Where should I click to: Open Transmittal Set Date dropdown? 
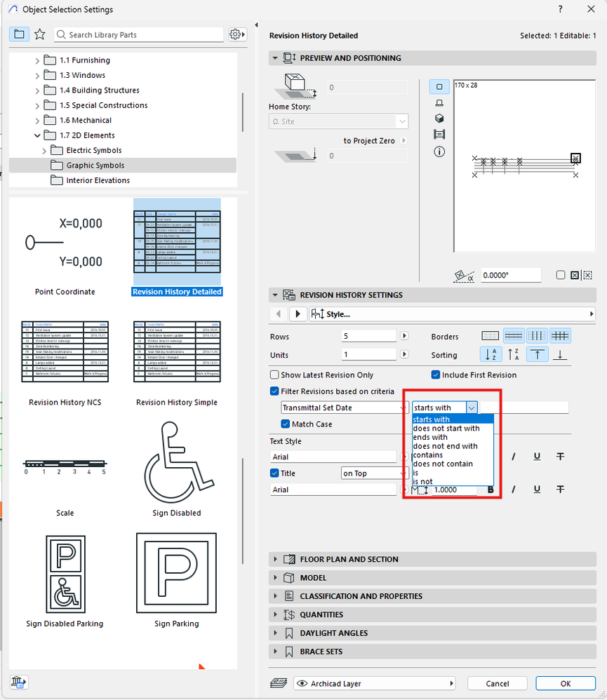coord(344,408)
